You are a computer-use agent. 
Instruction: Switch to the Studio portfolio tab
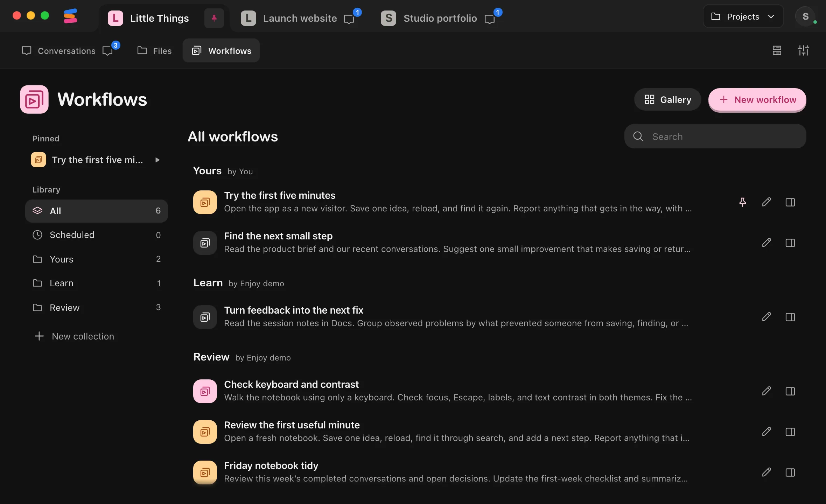click(441, 18)
